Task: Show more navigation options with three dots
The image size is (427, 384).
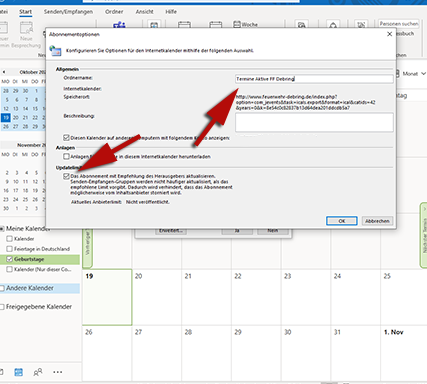Action: (x=57, y=372)
